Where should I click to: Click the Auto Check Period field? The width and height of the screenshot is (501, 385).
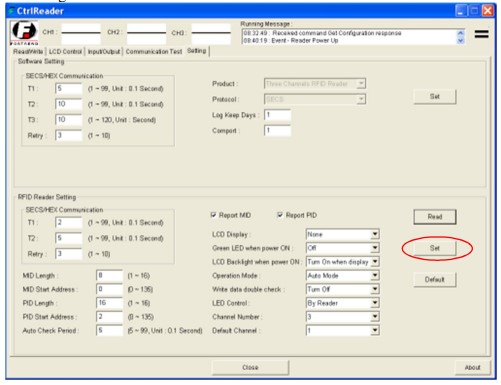110,330
